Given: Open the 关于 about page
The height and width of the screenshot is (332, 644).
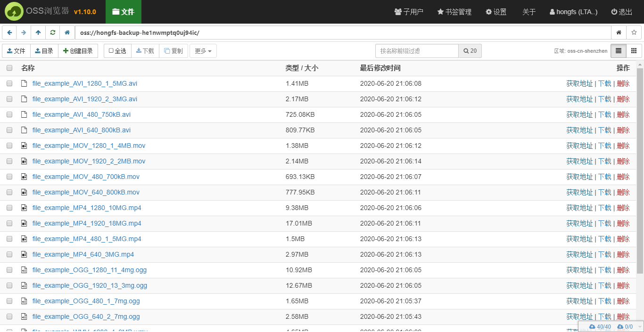Looking at the screenshot, I should pyautogui.click(x=529, y=12).
